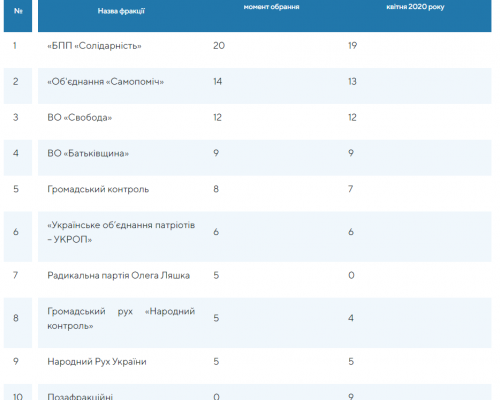
Task: Click the «квітня 2020 року» column header
Action: coord(415,7)
